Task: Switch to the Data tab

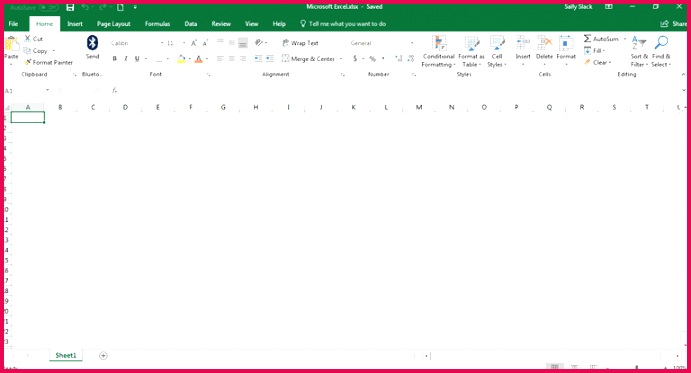Action: 190,24
